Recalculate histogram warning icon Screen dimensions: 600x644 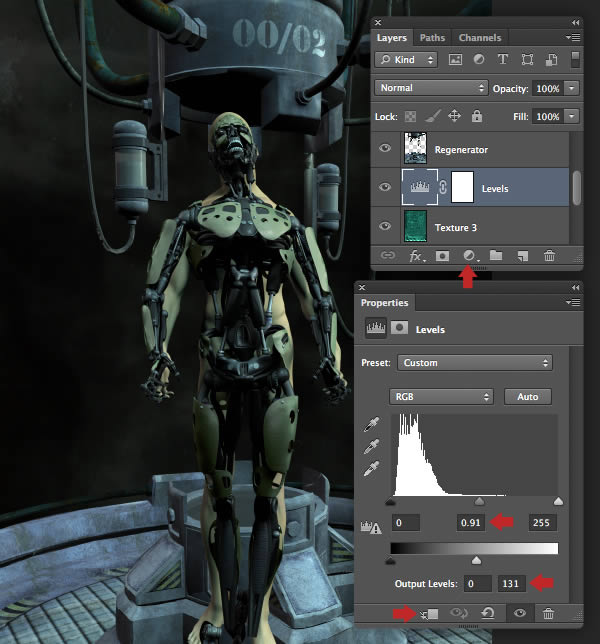pyautogui.click(x=371, y=527)
